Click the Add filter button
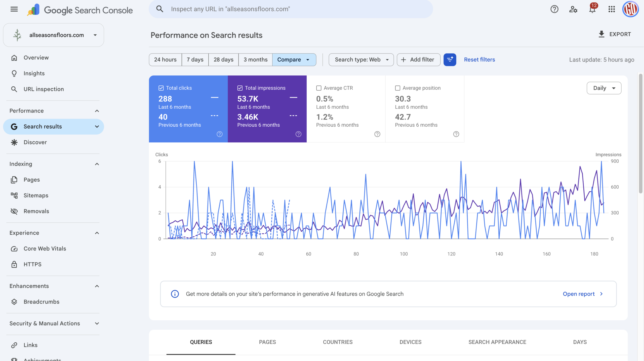Screen dimensions: 644x361 [418, 60]
